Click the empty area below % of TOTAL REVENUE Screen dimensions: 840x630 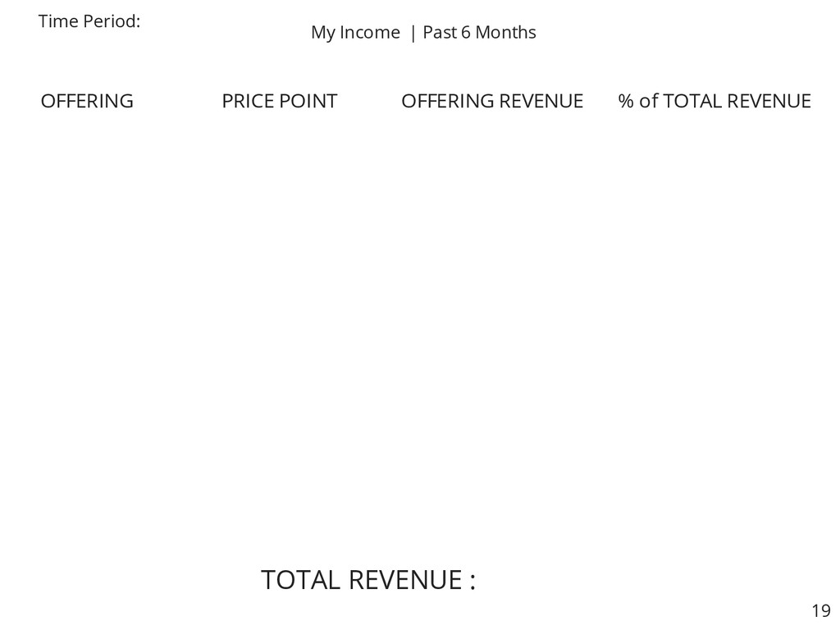(714, 322)
